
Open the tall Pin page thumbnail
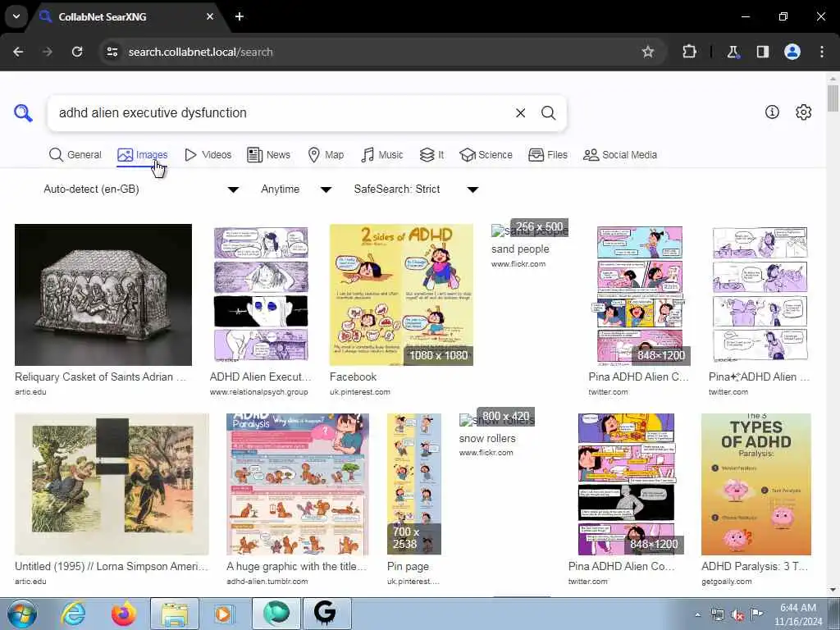[414, 484]
